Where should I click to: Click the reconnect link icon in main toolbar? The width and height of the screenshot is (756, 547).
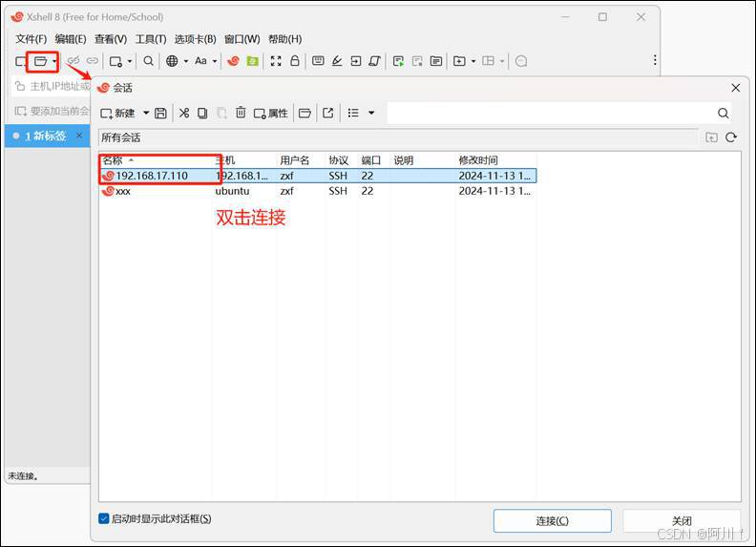click(x=92, y=61)
